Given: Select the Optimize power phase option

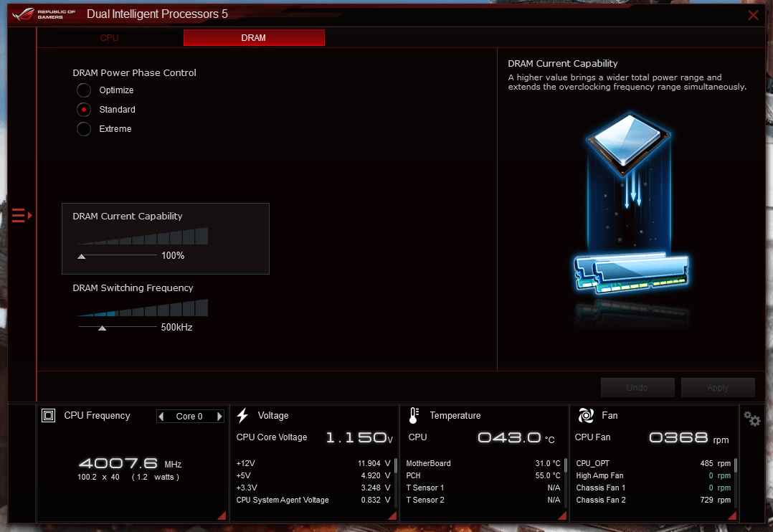Looking at the screenshot, I should pos(84,90).
